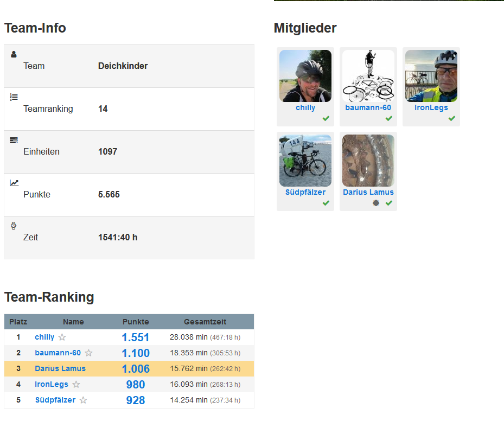504x421 pixels.
Task: Select chilly in the ranking table
Action: point(44,337)
